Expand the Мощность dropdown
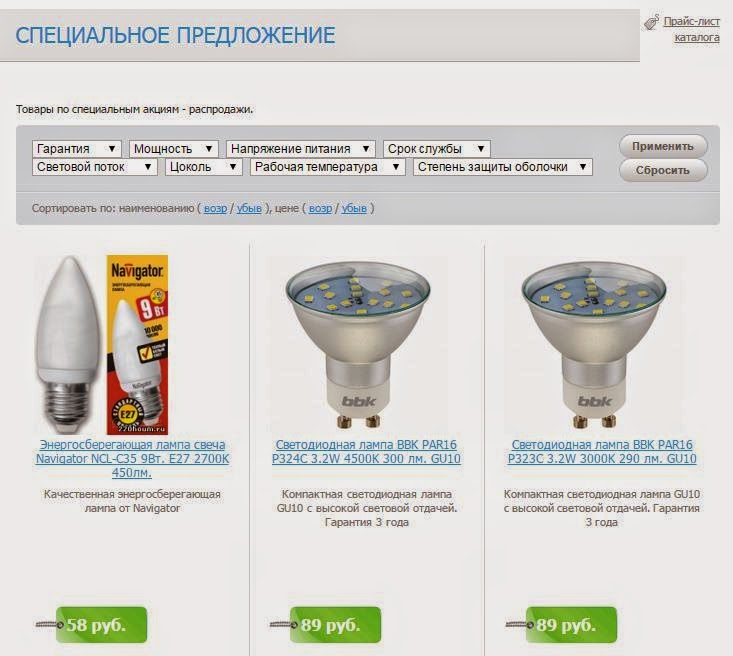This screenshot has height=656, width=733. coord(173,149)
